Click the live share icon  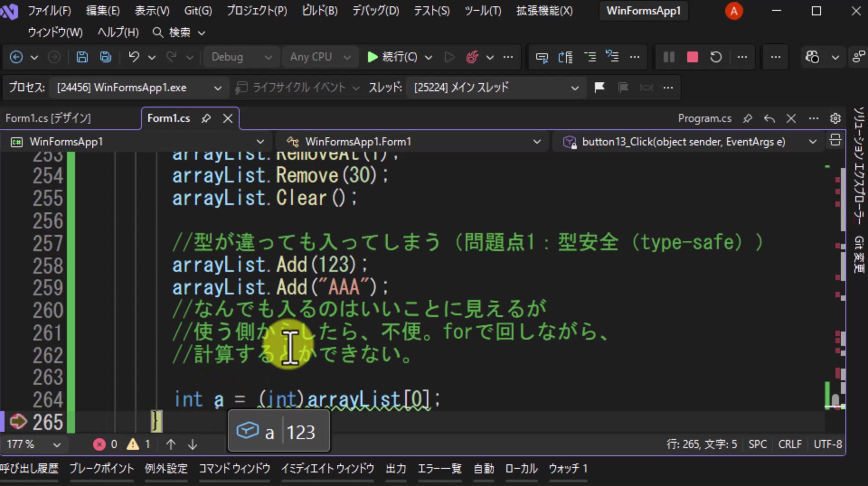pos(858,57)
